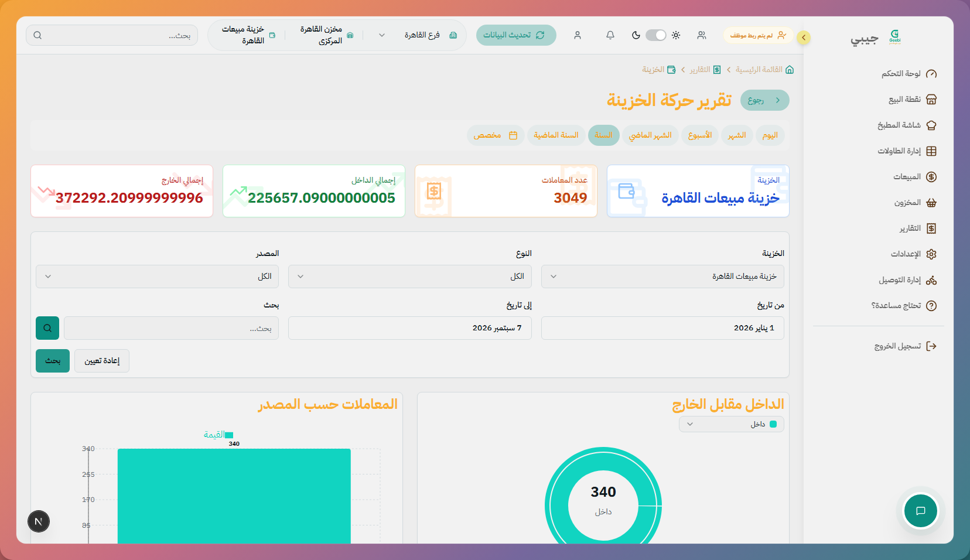This screenshot has height=560, width=970.
Task: Select السنة period tab
Action: pos(604,135)
